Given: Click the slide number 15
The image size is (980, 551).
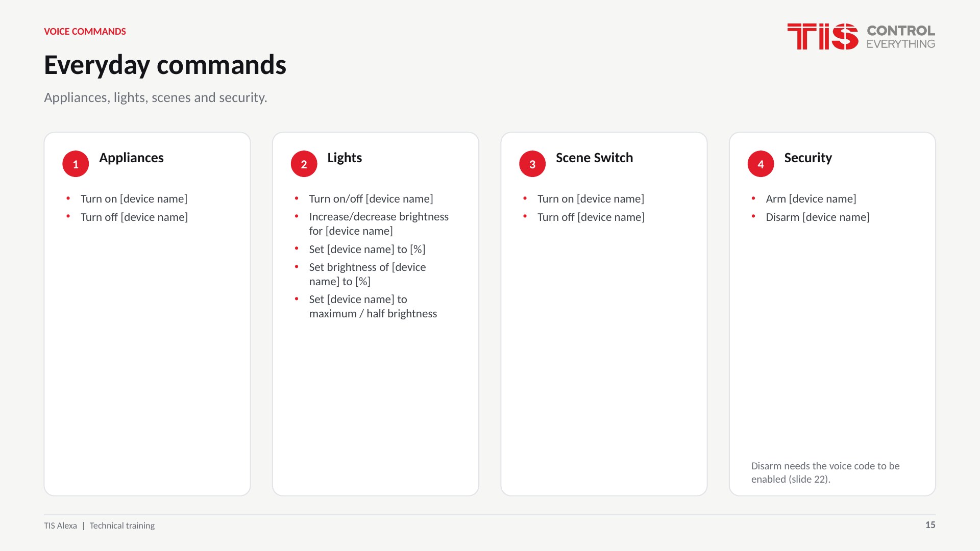Looking at the screenshot, I should click(930, 525).
